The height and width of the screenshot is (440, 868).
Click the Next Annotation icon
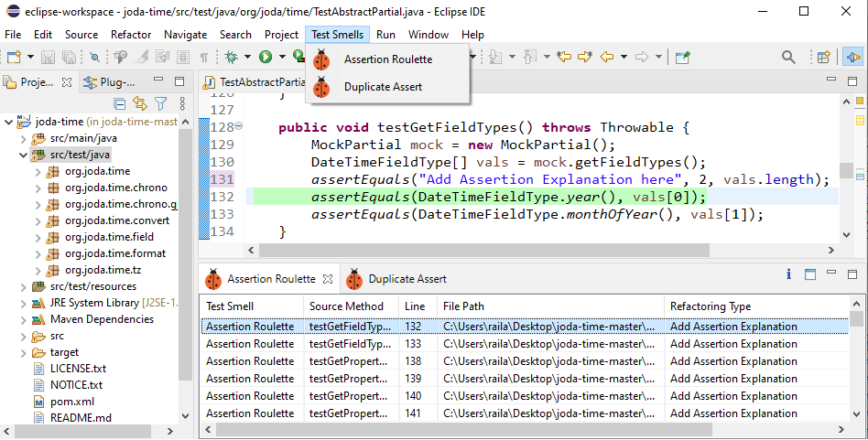[495, 57]
